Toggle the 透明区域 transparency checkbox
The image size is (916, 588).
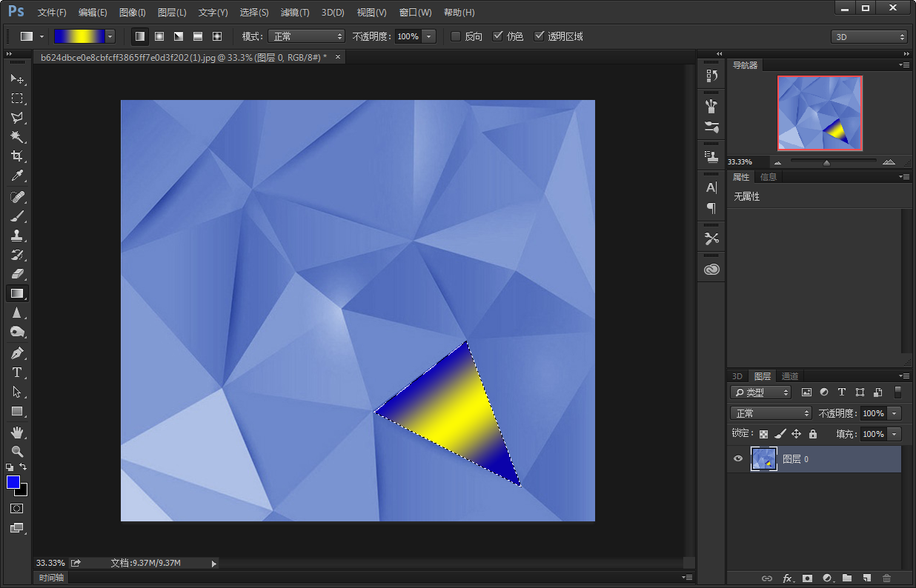[539, 36]
